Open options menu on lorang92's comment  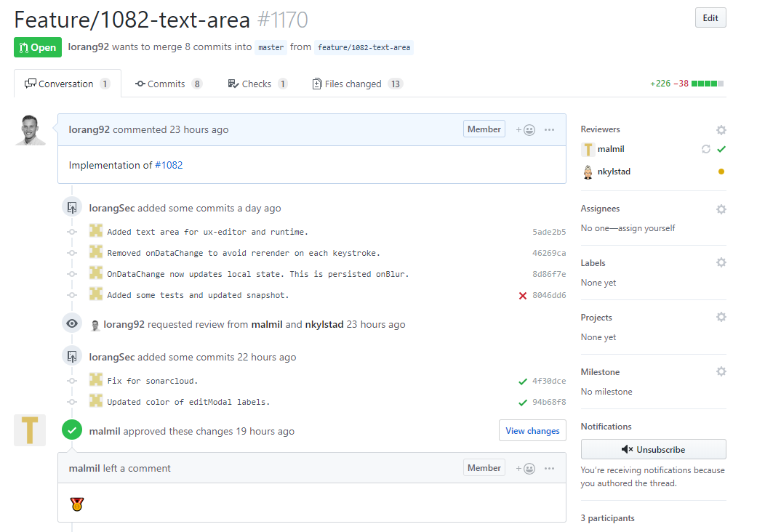pos(549,130)
